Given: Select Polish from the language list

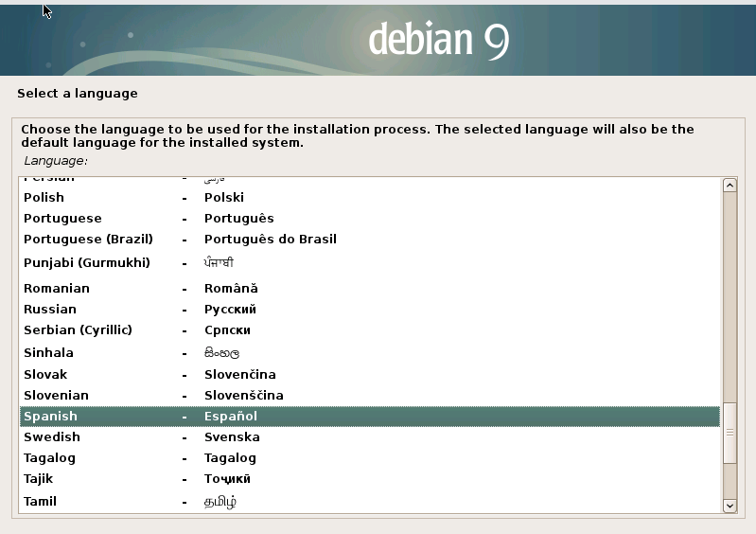Looking at the screenshot, I should click(x=370, y=197).
